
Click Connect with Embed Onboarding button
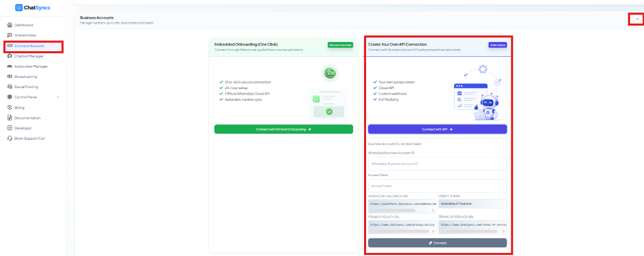[284, 129]
